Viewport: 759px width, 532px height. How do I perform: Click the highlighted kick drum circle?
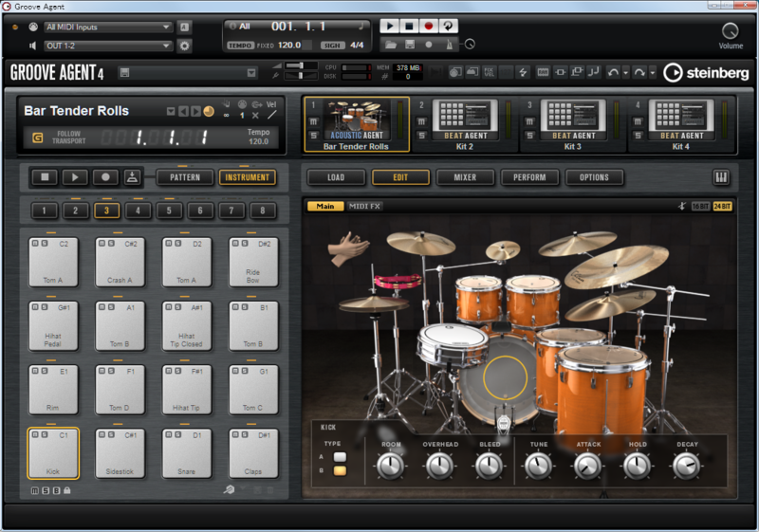[x=505, y=377]
